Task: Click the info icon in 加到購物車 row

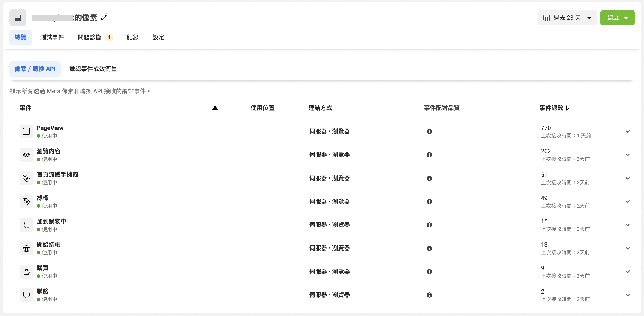Action: (x=429, y=225)
